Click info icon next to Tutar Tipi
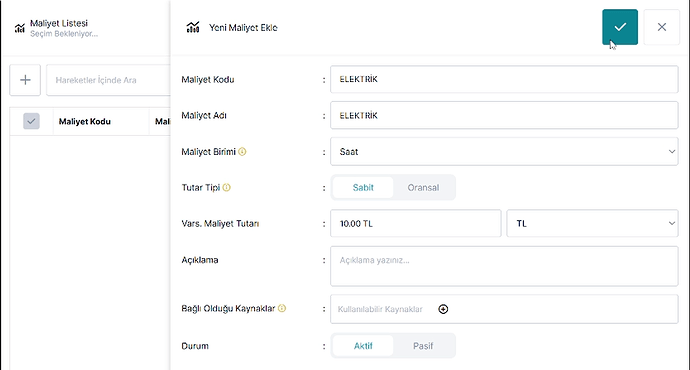 click(226, 188)
